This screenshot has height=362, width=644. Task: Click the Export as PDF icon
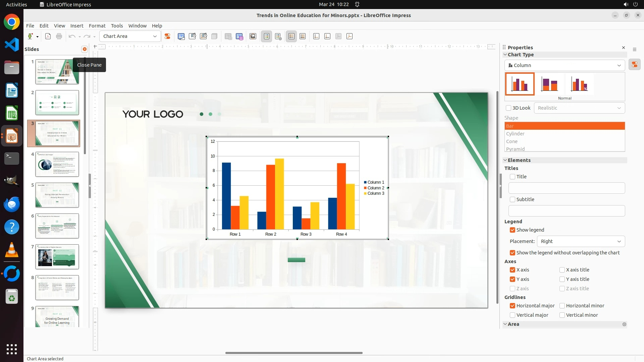click(x=48, y=36)
